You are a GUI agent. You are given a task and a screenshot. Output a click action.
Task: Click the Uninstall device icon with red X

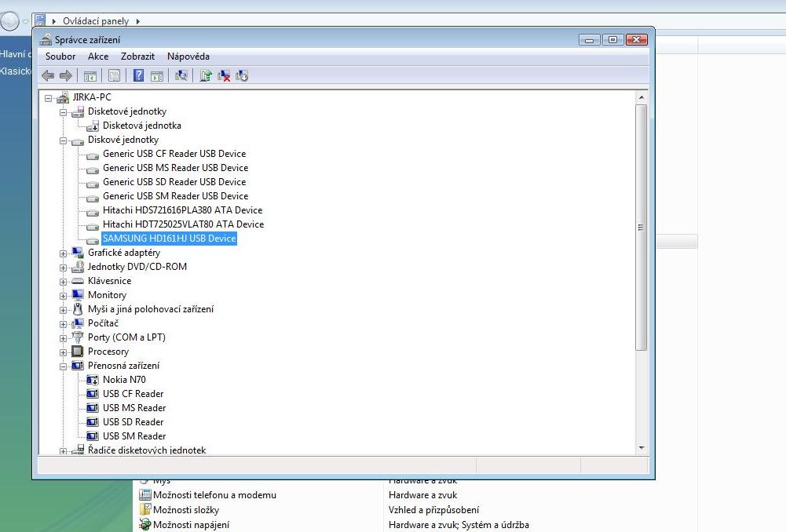[224, 75]
